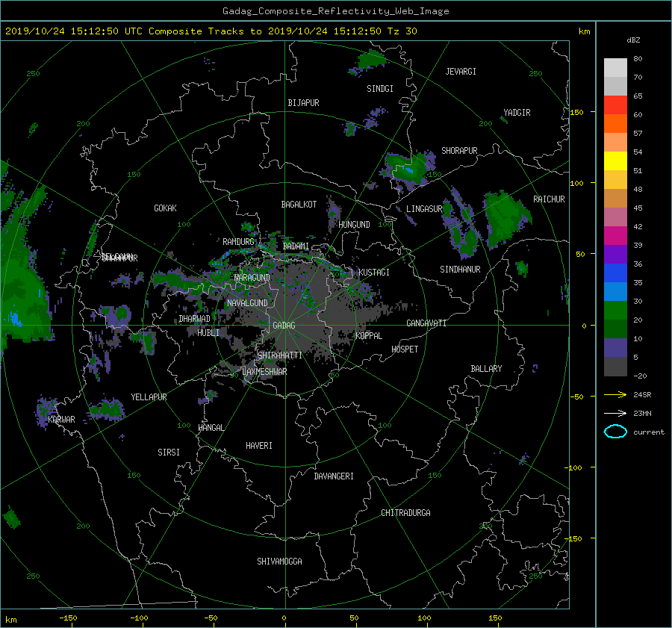Image resolution: width=672 pixels, height=628 pixels.
Task: Select the 30 dBZ green color swatch
Action: pyautogui.click(x=615, y=310)
